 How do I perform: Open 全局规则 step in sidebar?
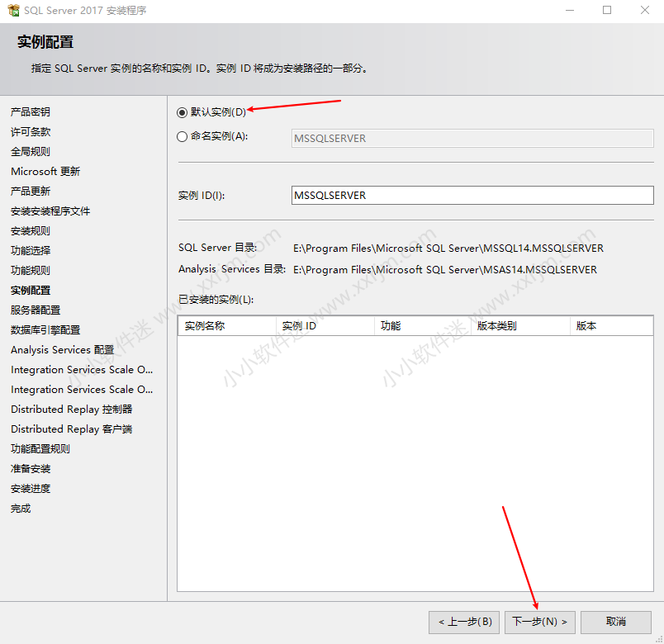tap(31, 152)
